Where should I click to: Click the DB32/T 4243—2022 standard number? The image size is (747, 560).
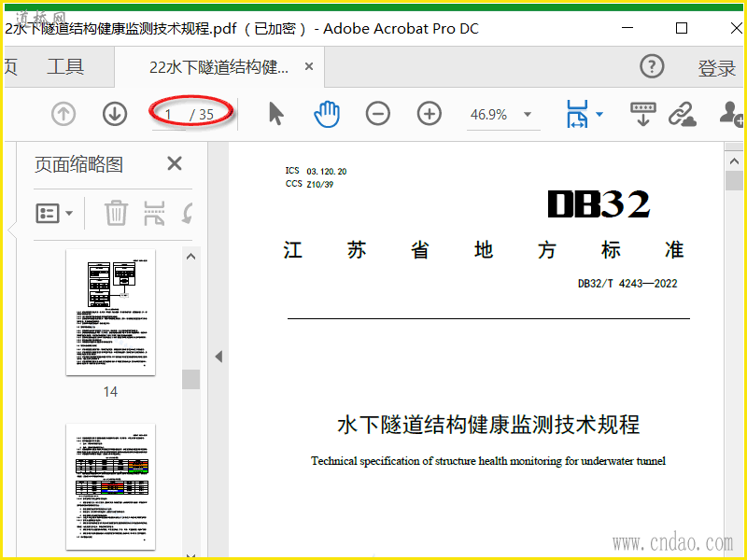coord(627,284)
